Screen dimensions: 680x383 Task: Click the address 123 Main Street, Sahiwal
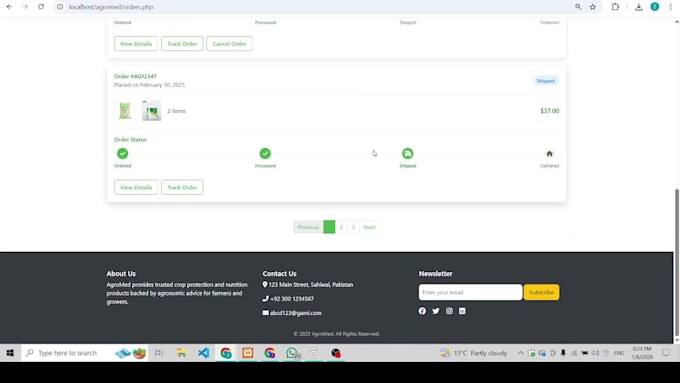pos(311,285)
